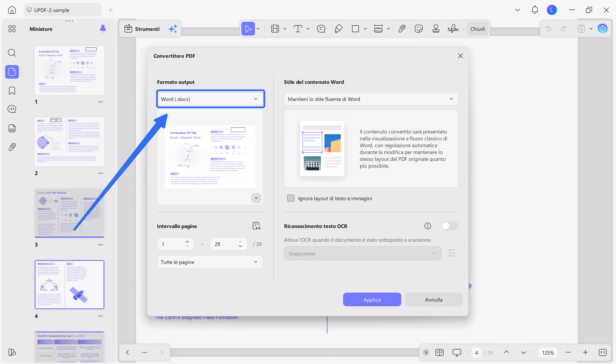Open the Bookmarks panel

click(x=12, y=90)
